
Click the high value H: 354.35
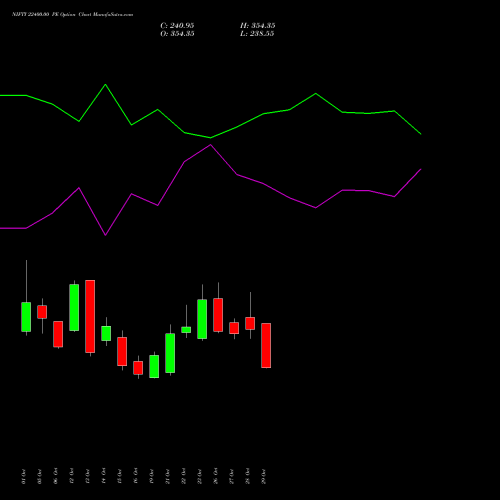pos(257,26)
